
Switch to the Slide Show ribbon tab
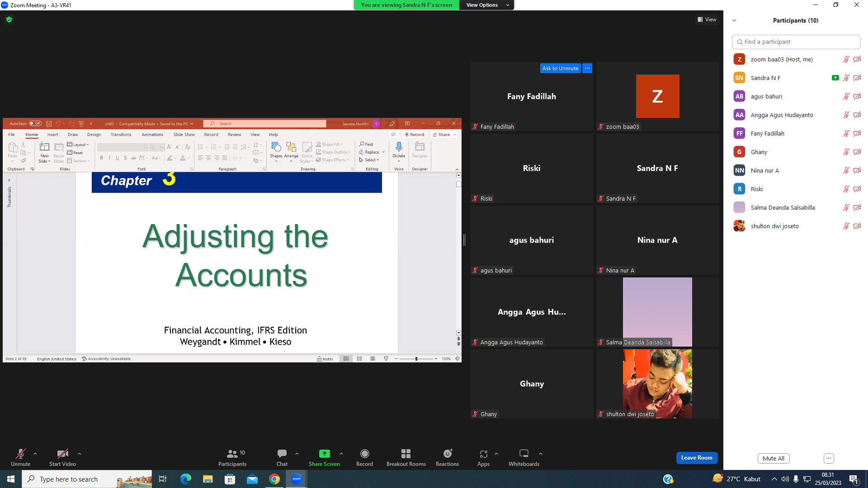pyautogui.click(x=184, y=135)
